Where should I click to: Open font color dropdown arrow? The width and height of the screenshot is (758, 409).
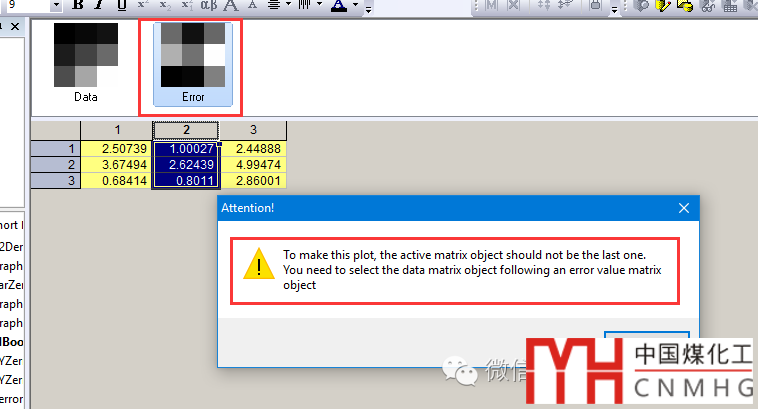pyautogui.click(x=355, y=4)
